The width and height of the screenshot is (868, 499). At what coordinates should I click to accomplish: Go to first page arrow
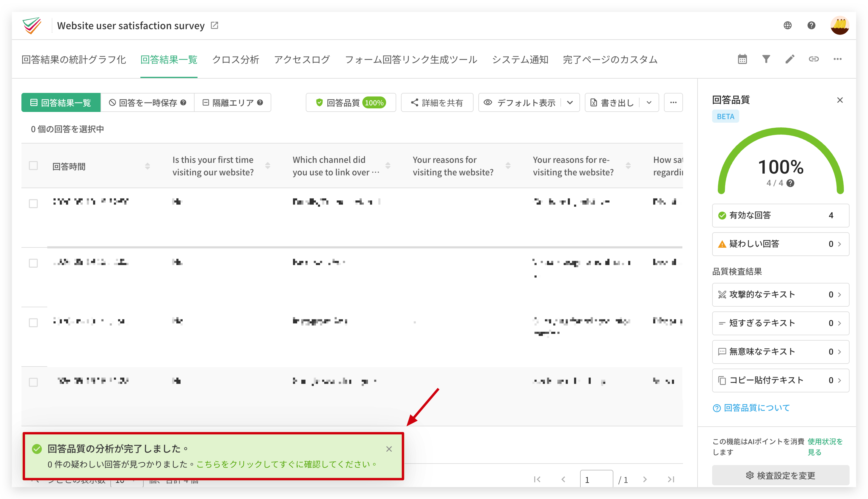537,479
